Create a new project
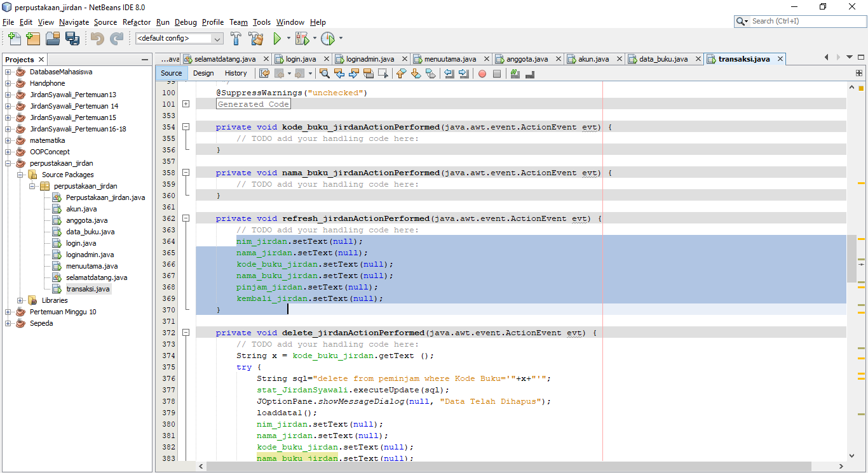868x473 pixels. 32,39
